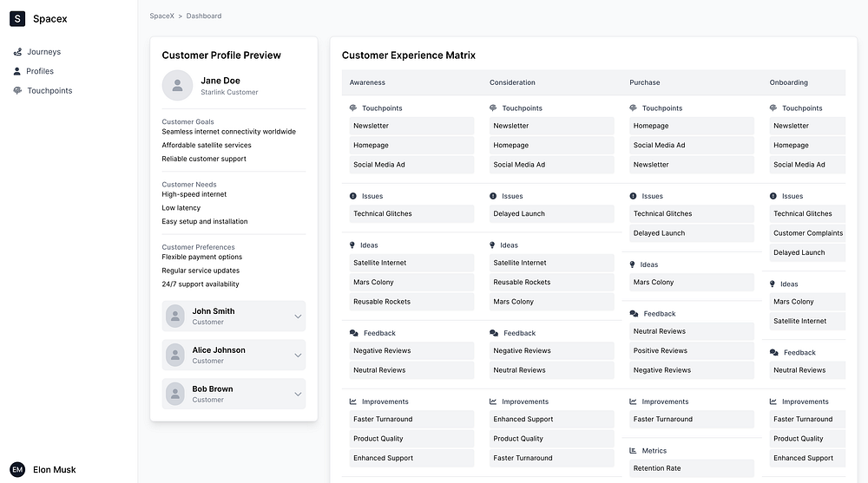Image resolution: width=868 pixels, height=483 pixels.
Task: Expand the Bob Brown customer card
Action: point(298,394)
